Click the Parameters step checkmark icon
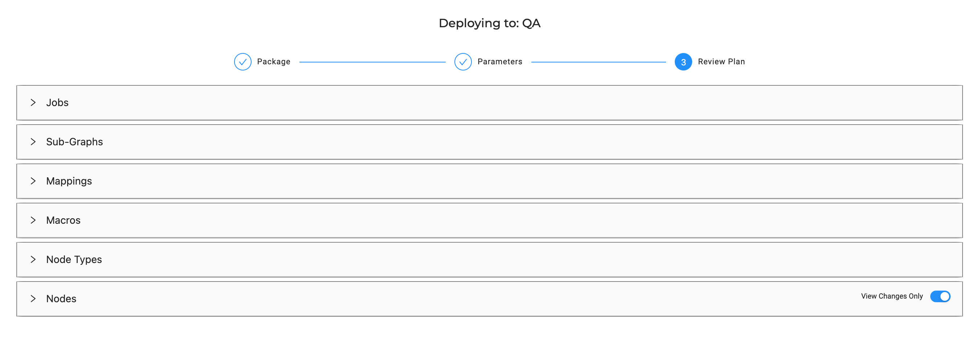980x340 pixels. point(463,62)
